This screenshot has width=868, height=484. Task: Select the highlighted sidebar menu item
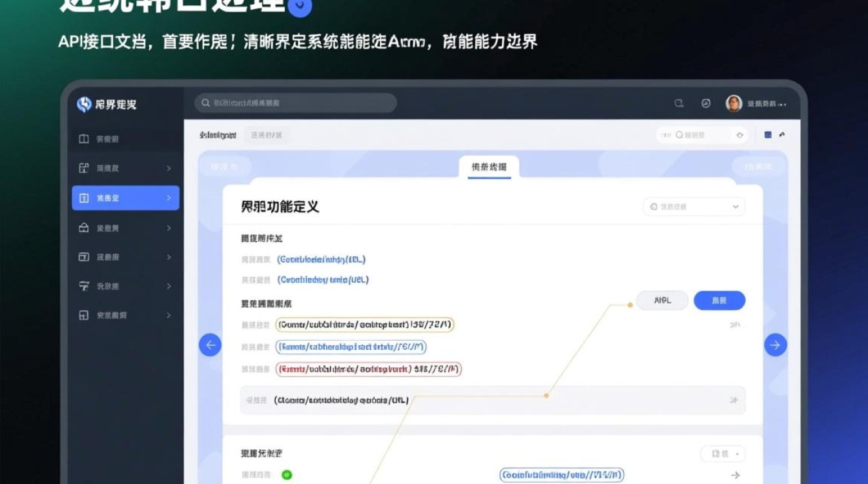coord(125,198)
